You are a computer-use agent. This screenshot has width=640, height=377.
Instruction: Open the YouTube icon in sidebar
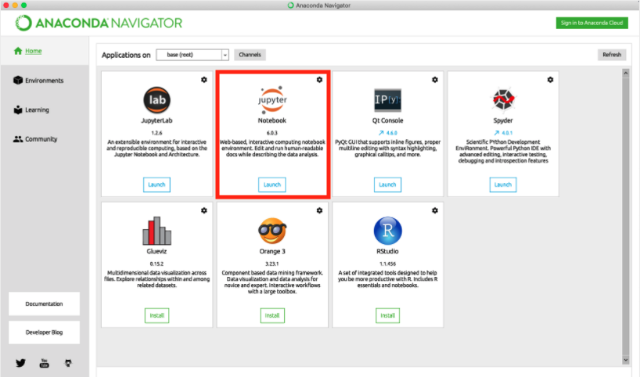44,363
